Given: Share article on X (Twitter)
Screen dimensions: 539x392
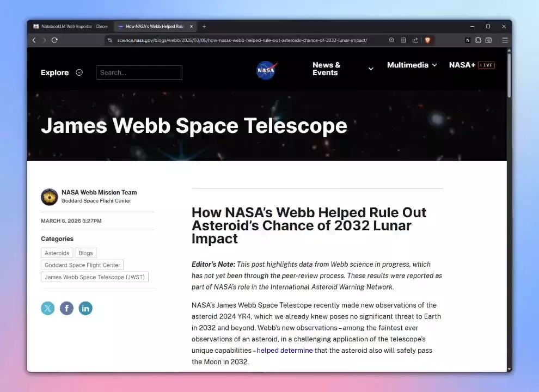Looking at the screenshot, I should coord(48,308).
